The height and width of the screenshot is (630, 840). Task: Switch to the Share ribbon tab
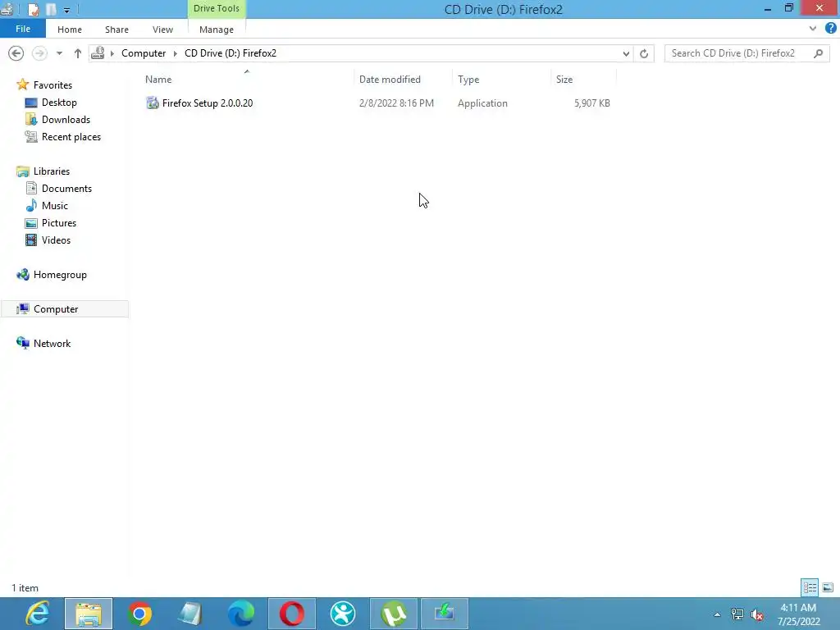pyautogui.click(x=116, y=30)
